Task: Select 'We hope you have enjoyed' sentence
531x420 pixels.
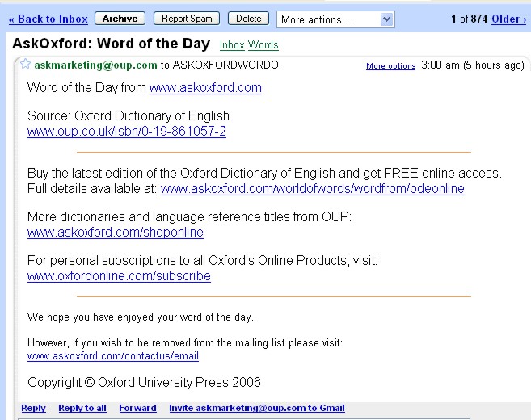Action: (140, 317)
